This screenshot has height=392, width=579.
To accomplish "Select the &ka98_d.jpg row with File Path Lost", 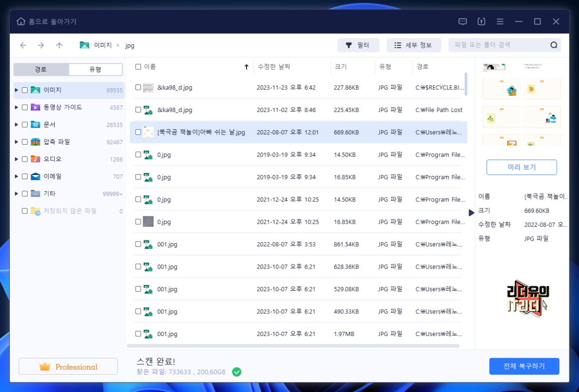I will 299,110.
